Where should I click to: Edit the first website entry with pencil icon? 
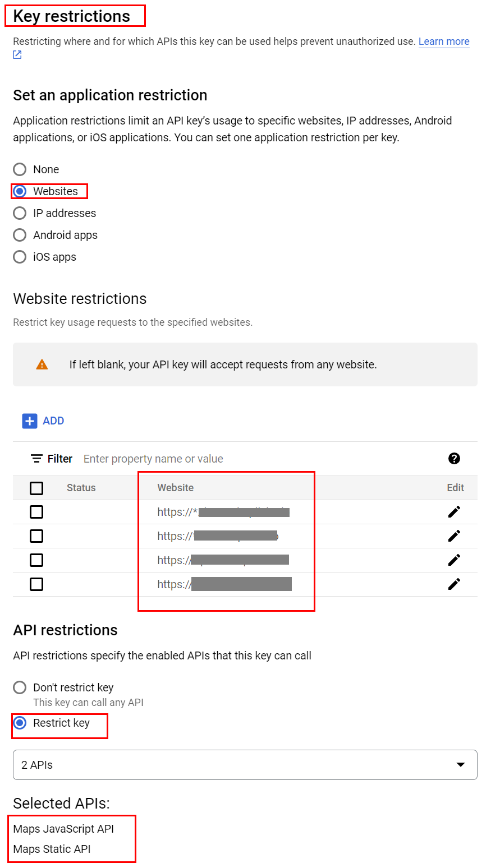coord(455,511)
